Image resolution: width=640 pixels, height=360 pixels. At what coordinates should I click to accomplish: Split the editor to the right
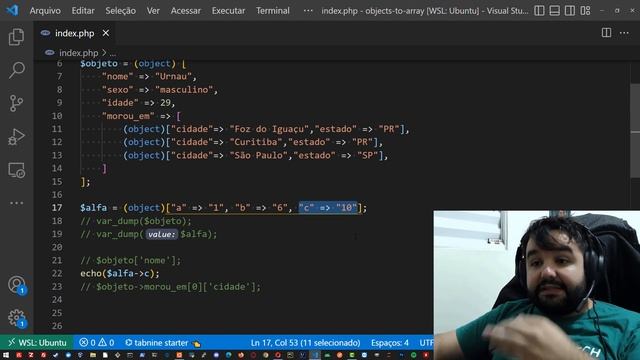(607, 33)
